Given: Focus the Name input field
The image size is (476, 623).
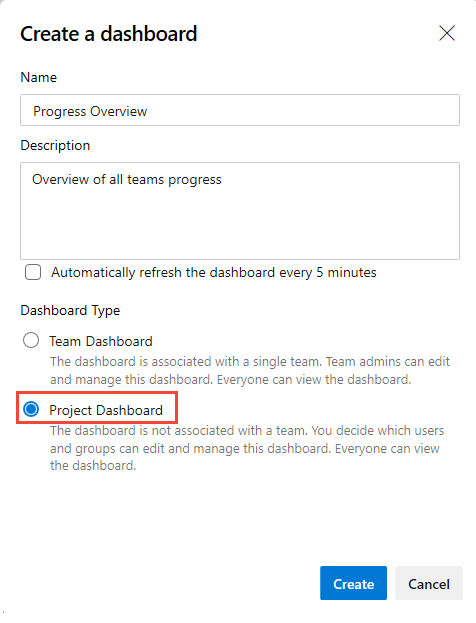Looking at the screenshot, I should [240, 110].
